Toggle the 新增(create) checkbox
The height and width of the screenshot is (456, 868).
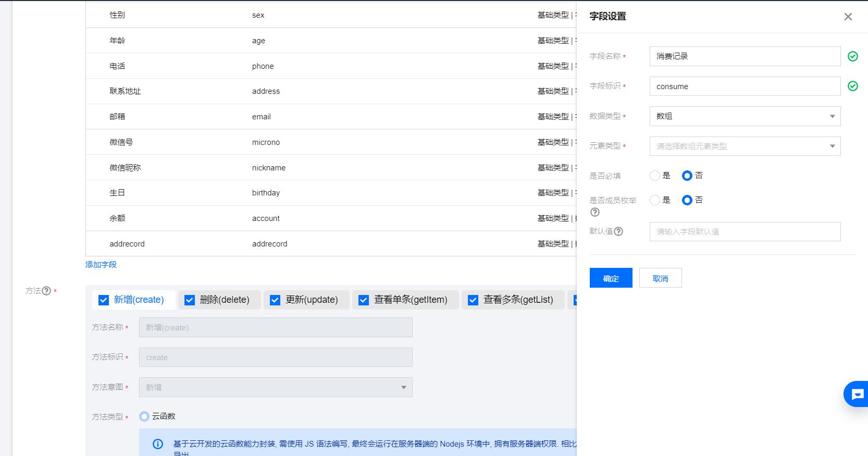[x=103, y=300]
